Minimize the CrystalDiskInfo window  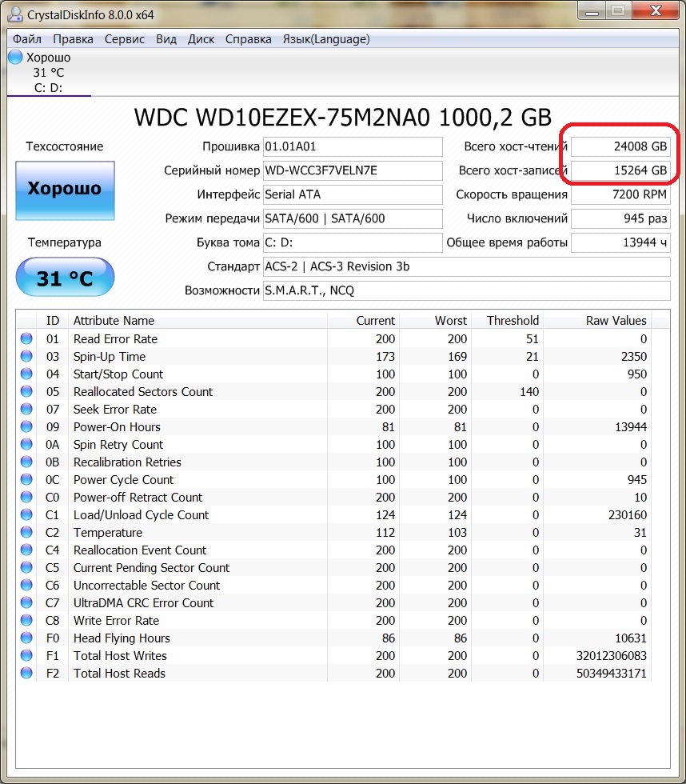pos(592,11)
